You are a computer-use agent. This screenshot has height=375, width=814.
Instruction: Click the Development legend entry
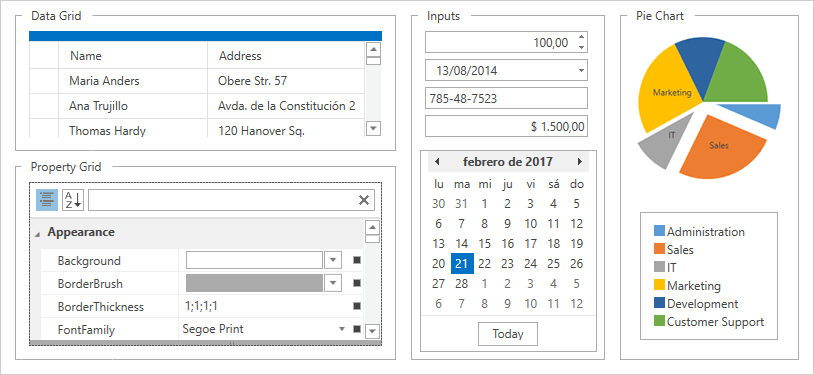(696, 304)
